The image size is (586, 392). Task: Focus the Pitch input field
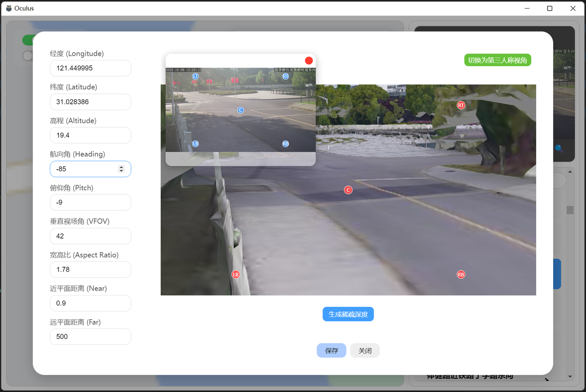coord(90,203)
